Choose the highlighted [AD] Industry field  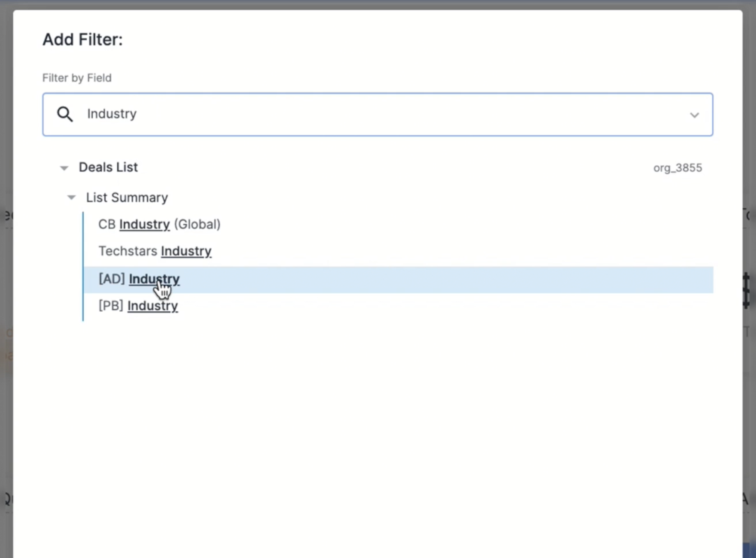139,279
